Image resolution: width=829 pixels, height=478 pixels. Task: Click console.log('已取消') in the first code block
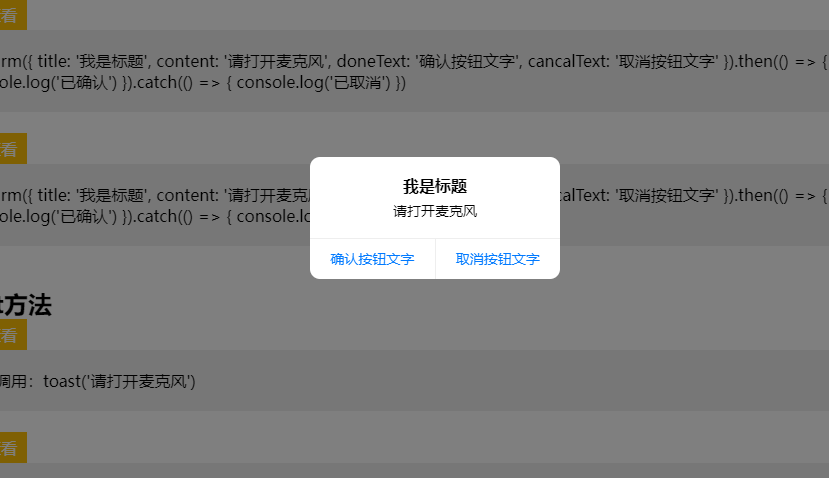pos(314,82)
